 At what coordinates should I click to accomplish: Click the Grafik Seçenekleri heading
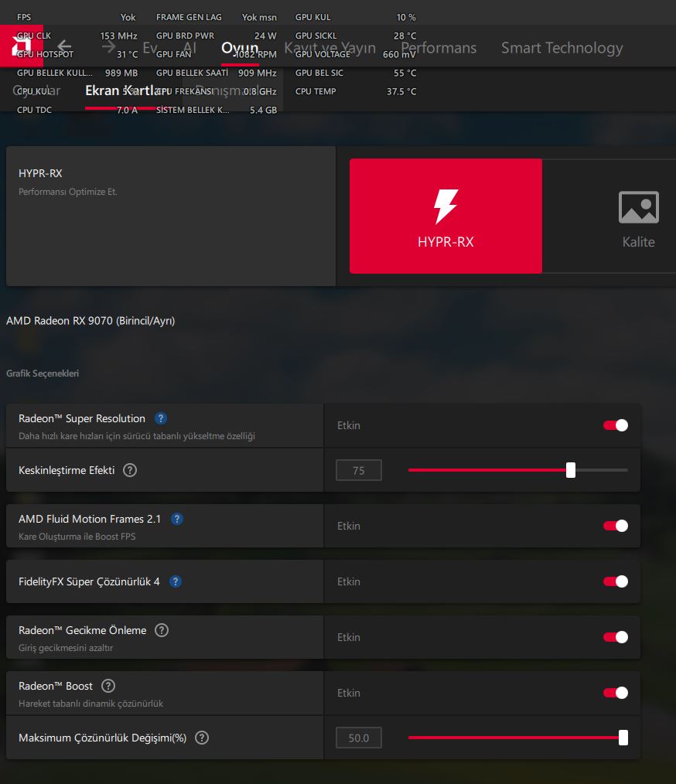(43, 373)
